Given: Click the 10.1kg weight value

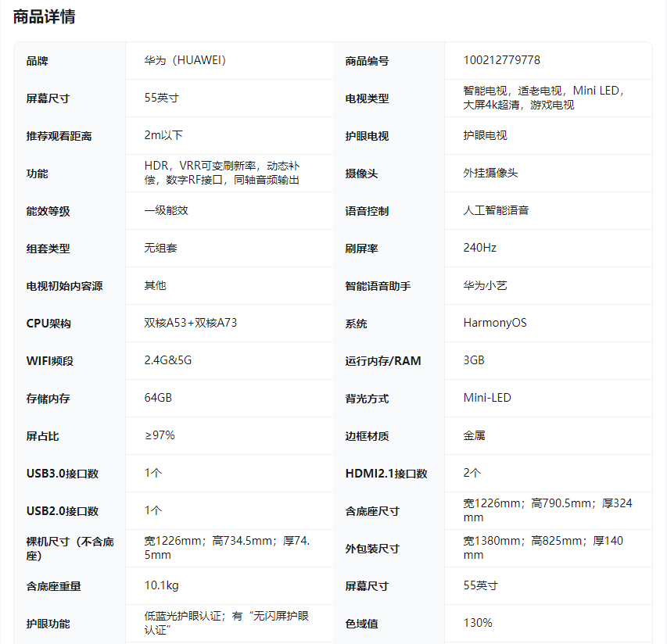Looking at the screenshot, I should coord(161,585).
